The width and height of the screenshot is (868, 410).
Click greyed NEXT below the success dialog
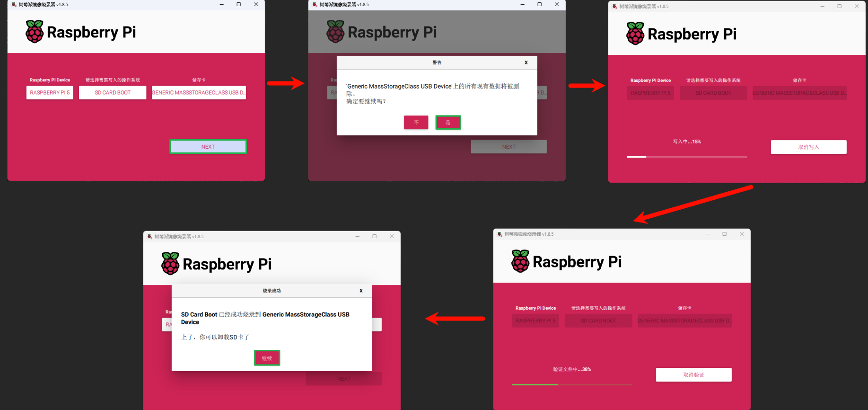click(x=344, y=379)
